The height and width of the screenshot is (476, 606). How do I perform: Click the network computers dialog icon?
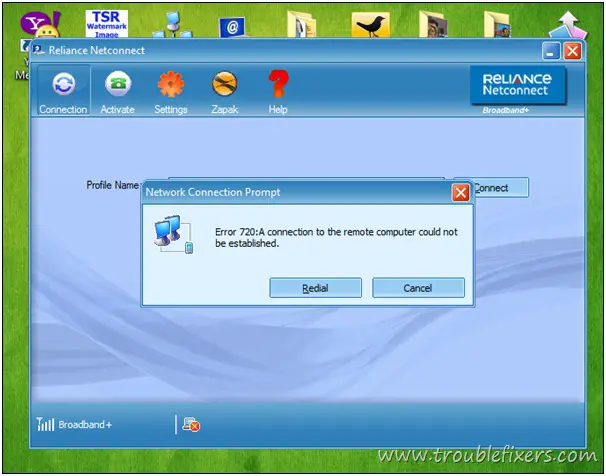[174, 234]
